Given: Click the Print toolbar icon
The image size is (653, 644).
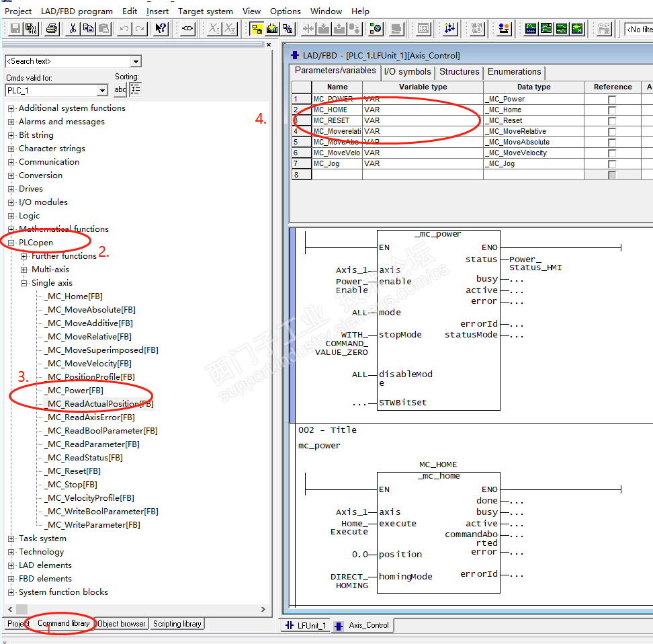Looking at the screenshot, I should click(52, 29).
